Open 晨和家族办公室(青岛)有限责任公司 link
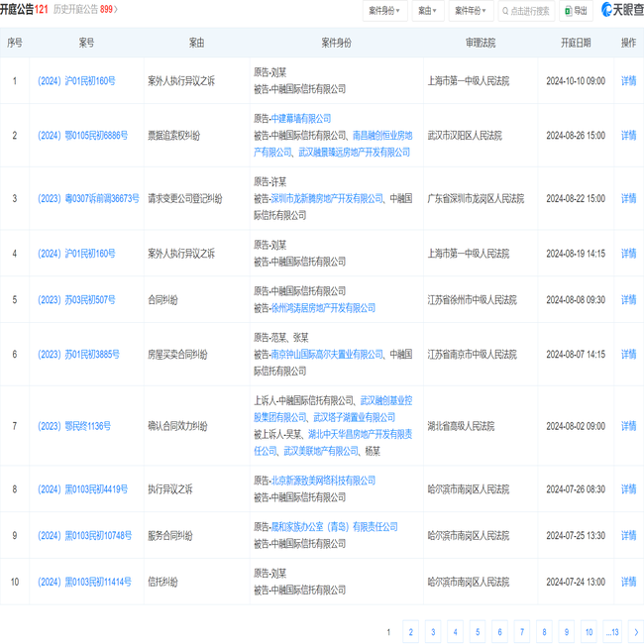Screen dimensions: 644x644 (x=334, y=527)
